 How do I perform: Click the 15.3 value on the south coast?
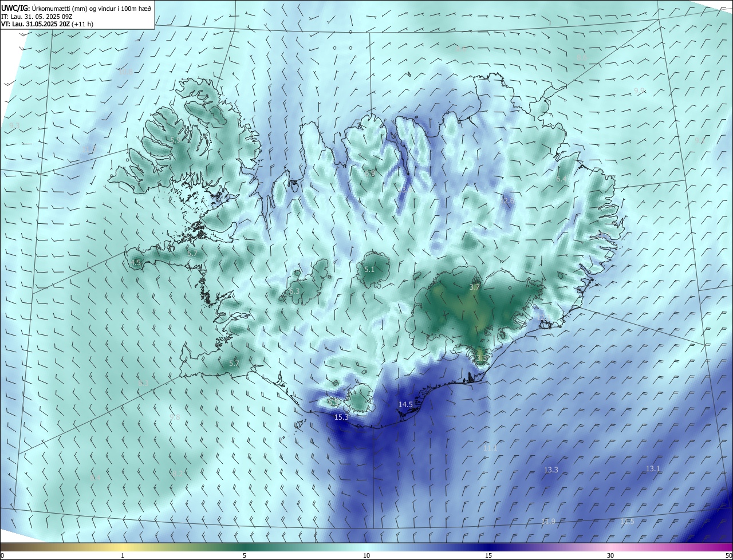341,417
